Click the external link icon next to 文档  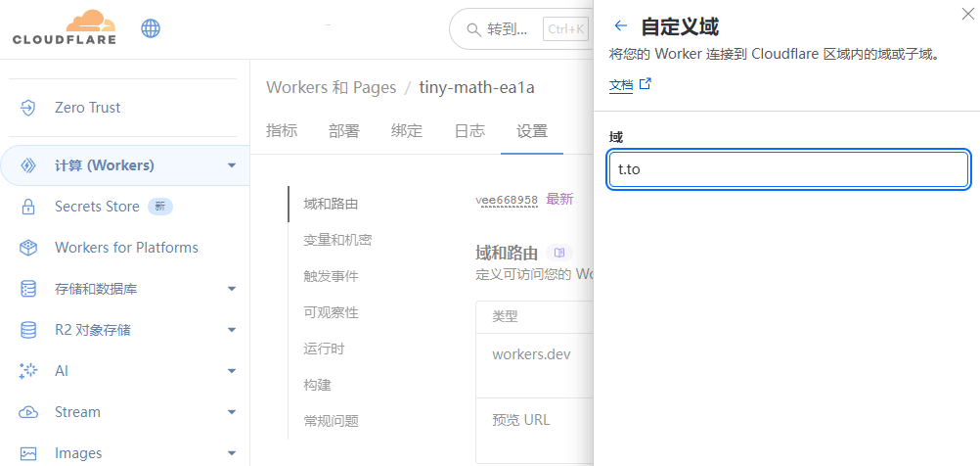pyautogui.click(x=646, y=84)
